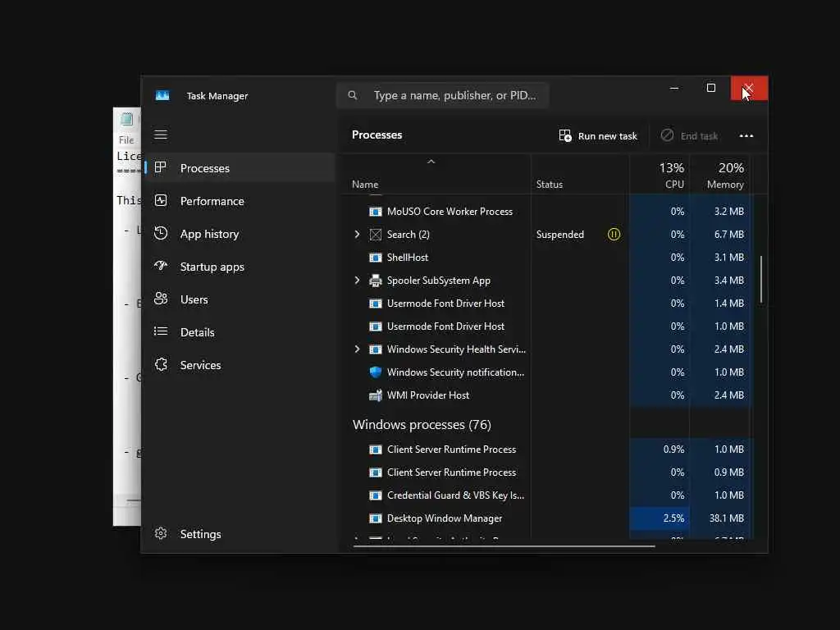The width and height of the screenshot is (840, 630).
Task: Select the Credential Guard & VBS Key row
Action: (x=546, y=495)
